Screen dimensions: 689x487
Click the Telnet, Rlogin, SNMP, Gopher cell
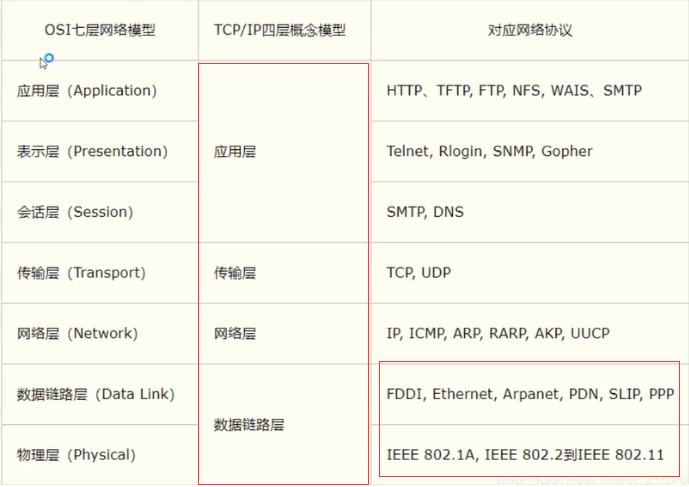489,152
